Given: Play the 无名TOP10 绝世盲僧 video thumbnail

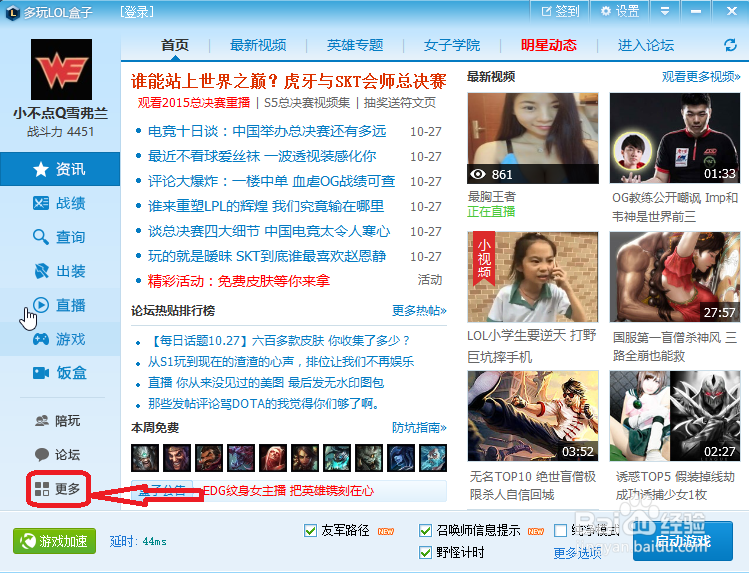Looking at the screenshot, I should (x=533, y=416).
